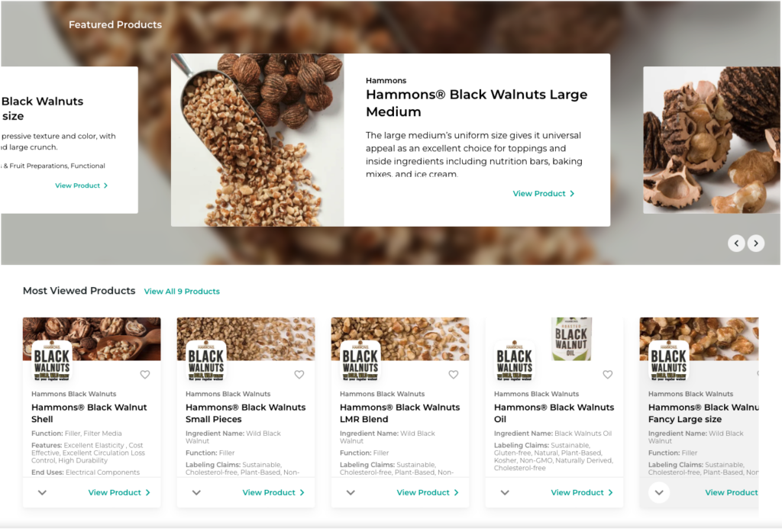Expand details for LMR Blend card

click(351, 492)
